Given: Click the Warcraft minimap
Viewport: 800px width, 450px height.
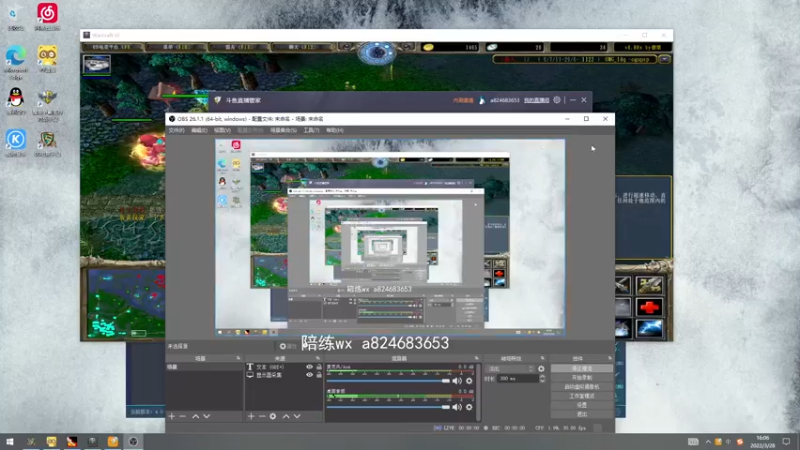Looking at the screenshot, I should click(127, 303).
